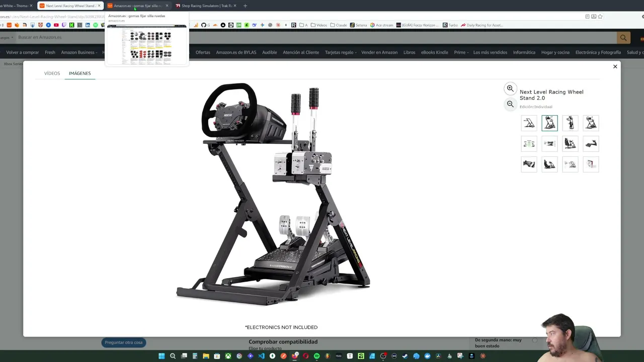Expand the Amazon Business dropdown
This screenshot has height=362, width=644.
pos(79,52)
